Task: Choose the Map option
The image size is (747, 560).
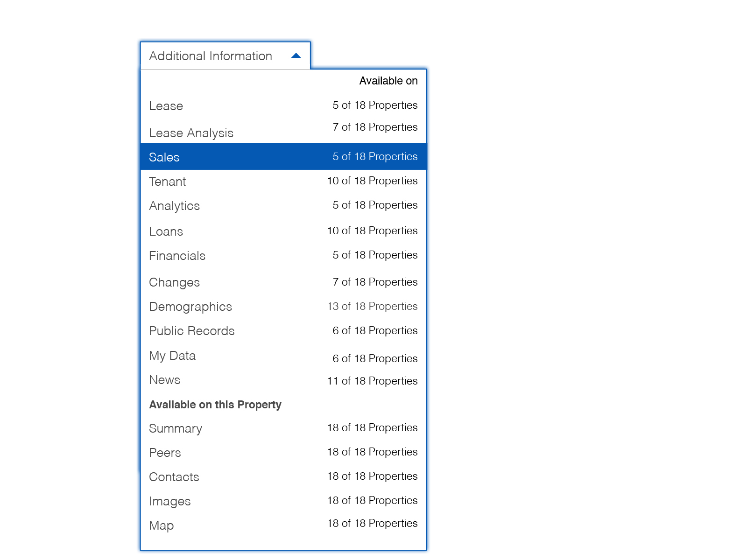Action: pyautogui.click(x=161, y=525)
